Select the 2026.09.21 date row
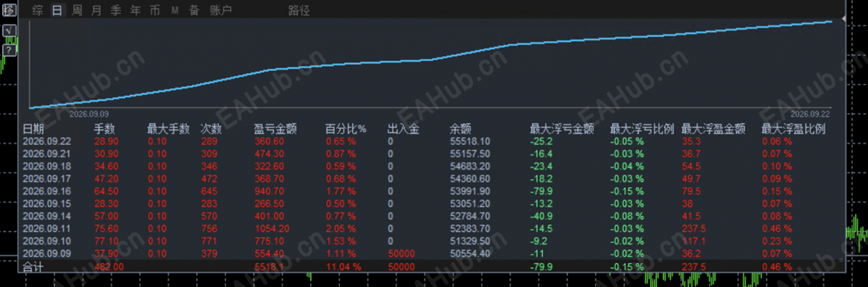Screen dimensions: 868x287 (x=46, y=154)
